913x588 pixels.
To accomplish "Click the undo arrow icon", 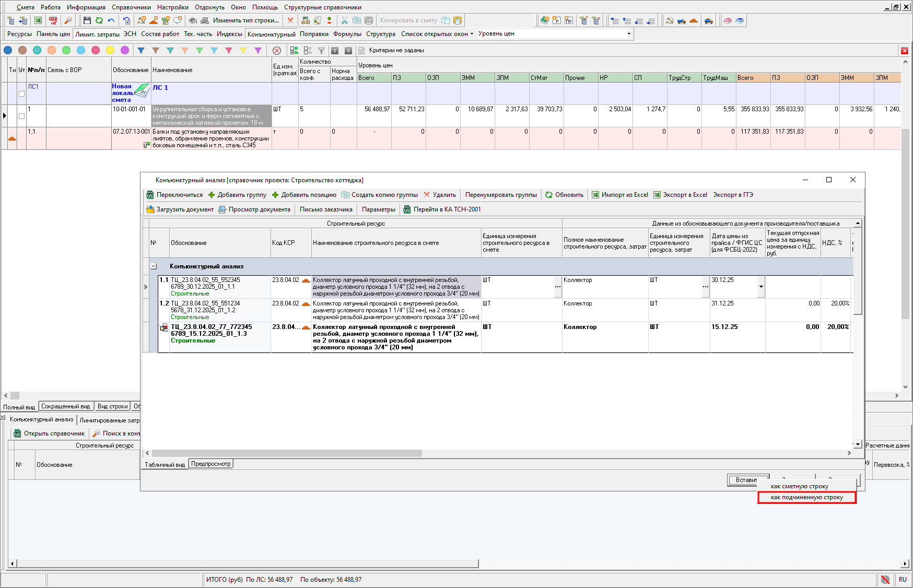I will pyautogui.click(x=111, y=20).
